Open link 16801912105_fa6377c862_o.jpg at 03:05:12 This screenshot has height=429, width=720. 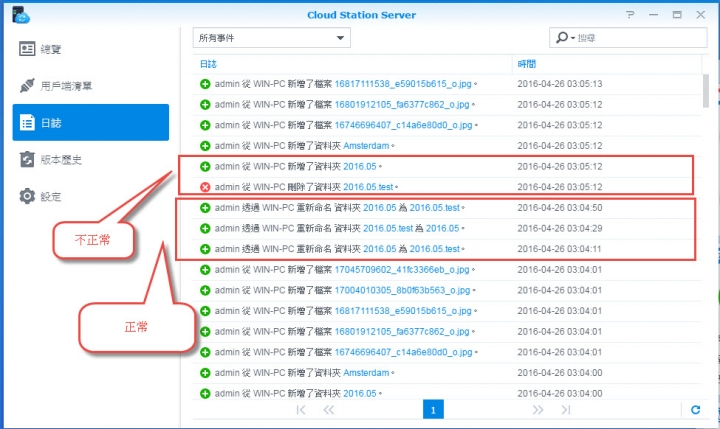402,104
